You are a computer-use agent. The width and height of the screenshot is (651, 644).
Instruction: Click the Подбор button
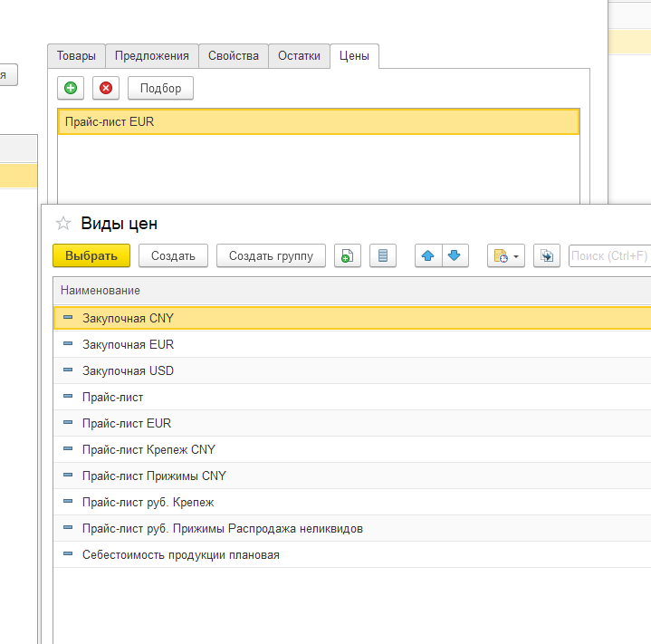coord(160,88)
